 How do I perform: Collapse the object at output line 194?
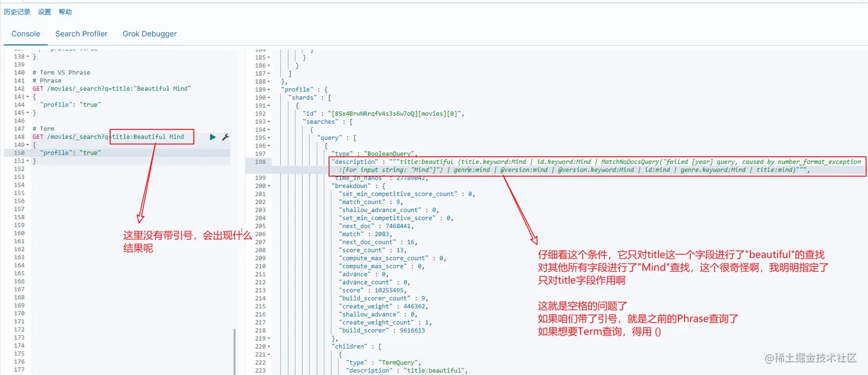pos(269,130)
